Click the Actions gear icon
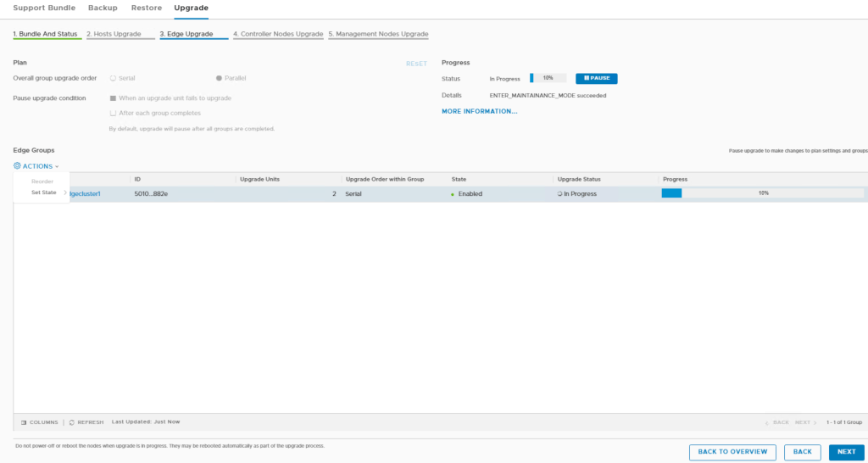This screenshot has width=868, height=463. [17, 166]
